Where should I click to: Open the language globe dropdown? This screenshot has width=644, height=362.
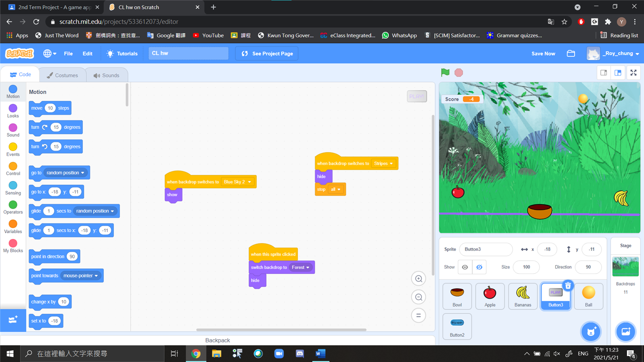pos(50,54)
